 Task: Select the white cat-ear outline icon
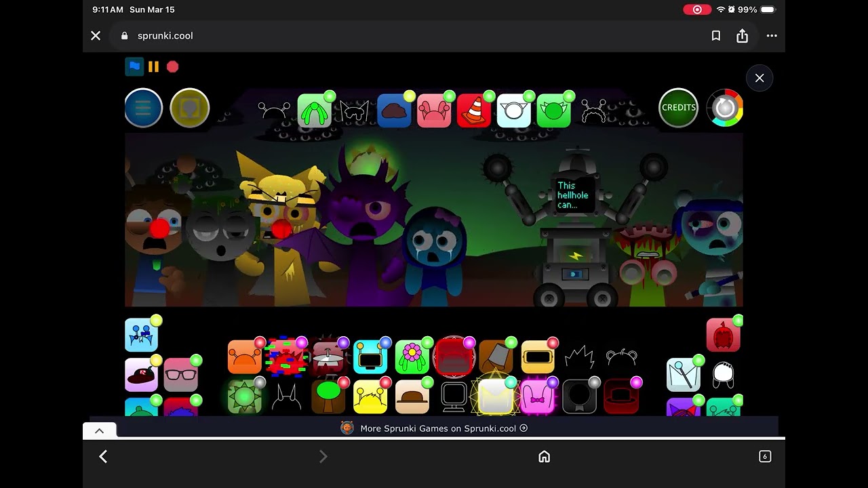tap(514, 110)
